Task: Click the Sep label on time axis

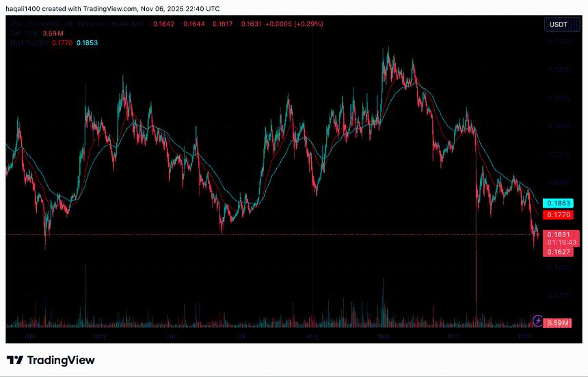Action: (x=383, y=337)
